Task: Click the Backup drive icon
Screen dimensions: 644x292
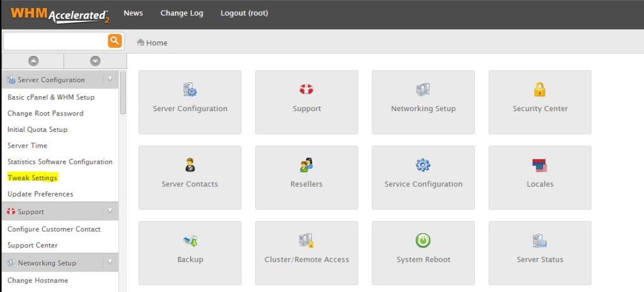Action: point(190,241)
